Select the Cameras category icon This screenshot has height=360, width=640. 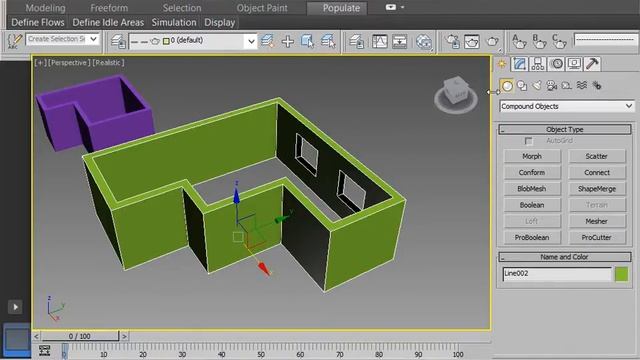coord(551,86)
